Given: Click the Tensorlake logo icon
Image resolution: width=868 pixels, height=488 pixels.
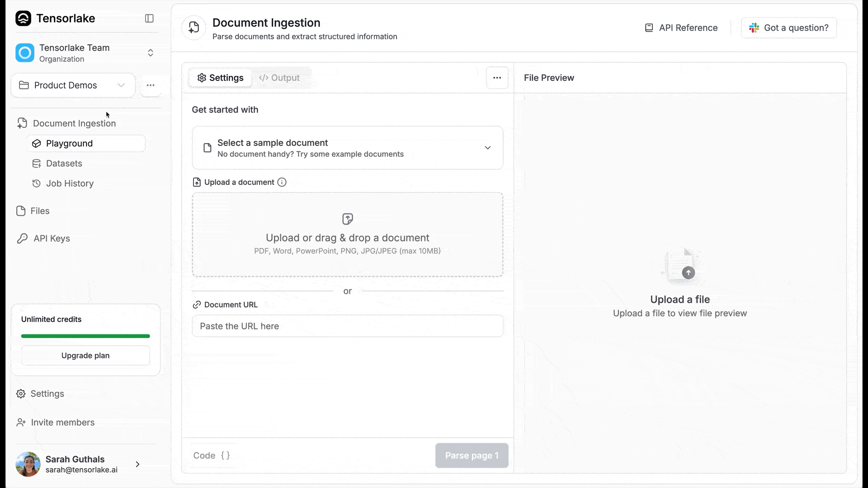Looking at the screenshot, I should (x=23, y=19).
